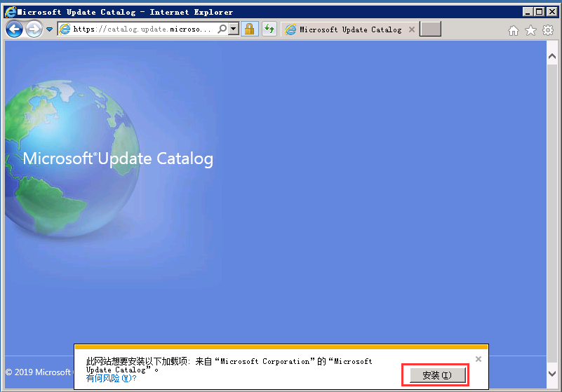Click the browser Forward arrow button

[x=34, y=29]
